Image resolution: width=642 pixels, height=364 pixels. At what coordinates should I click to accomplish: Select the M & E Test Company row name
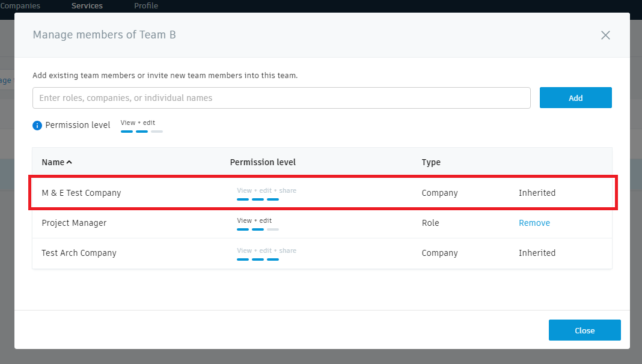pyautogui.click(x=81, y=193)
